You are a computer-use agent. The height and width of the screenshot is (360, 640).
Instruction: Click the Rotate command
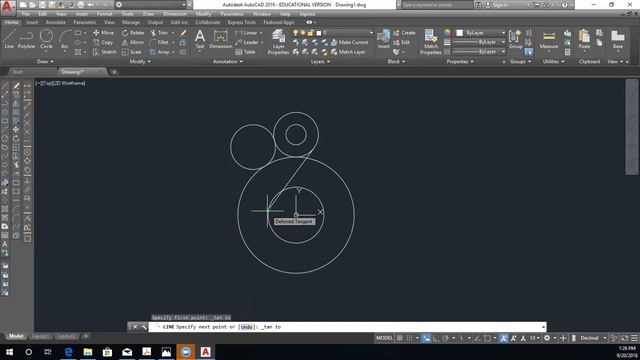[x=133, y=33]
